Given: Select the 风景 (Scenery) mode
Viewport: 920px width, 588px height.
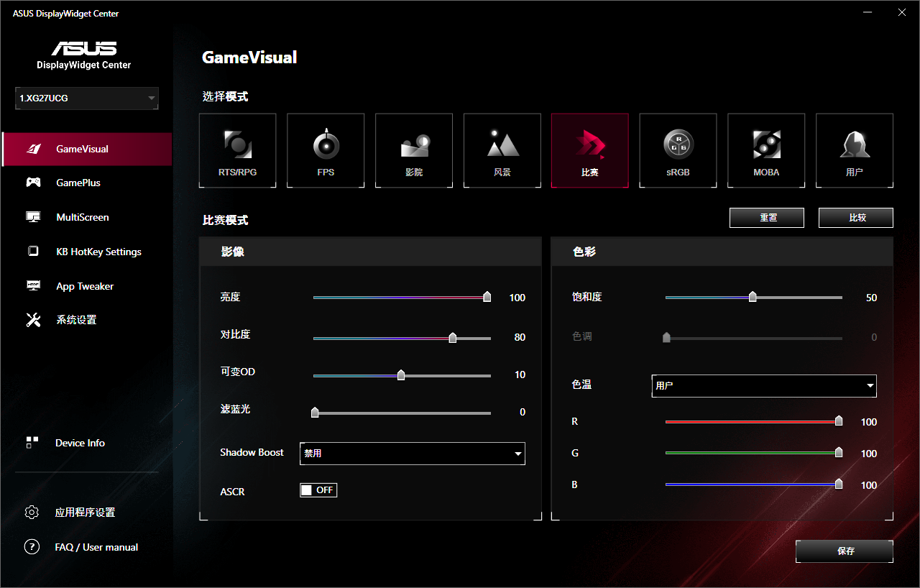Looking at the screenshot, I should [x=502, y=150].
